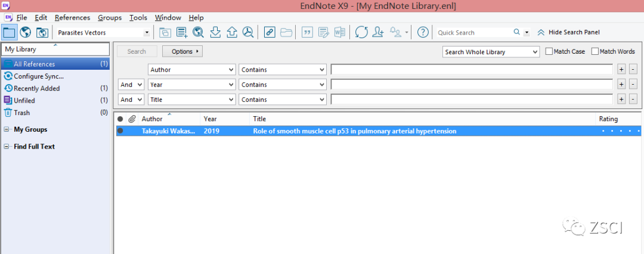This screenshot has height=254, width=644.
Task: Open the Title search field dropdown
Action: 191,100
